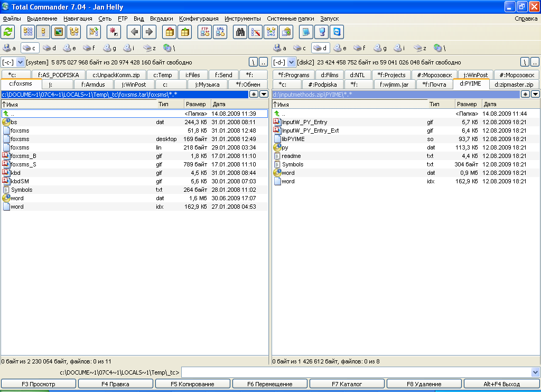Switch to f:AS_PODPISKA tab
541x392 pixels.
point(58,75)
